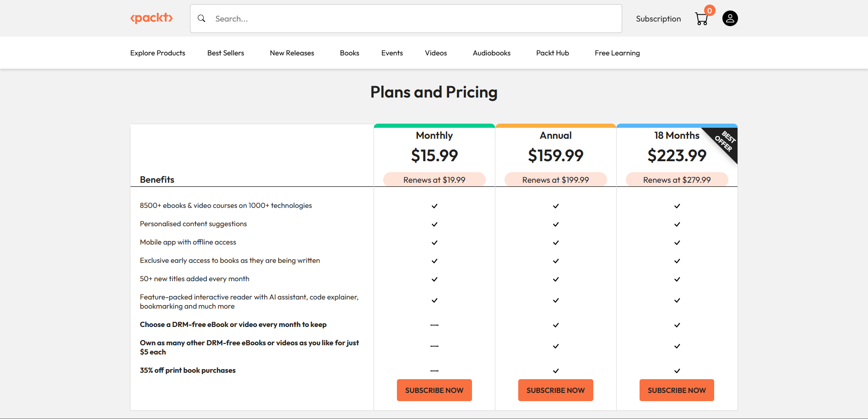
Task: Open New Releases section
Action: click(292, 53)
